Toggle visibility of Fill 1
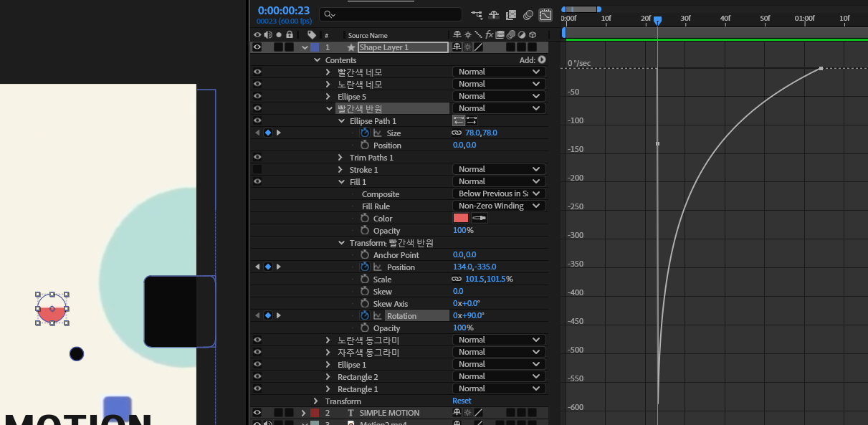868x425 pixels. click(x=257, y=181)
